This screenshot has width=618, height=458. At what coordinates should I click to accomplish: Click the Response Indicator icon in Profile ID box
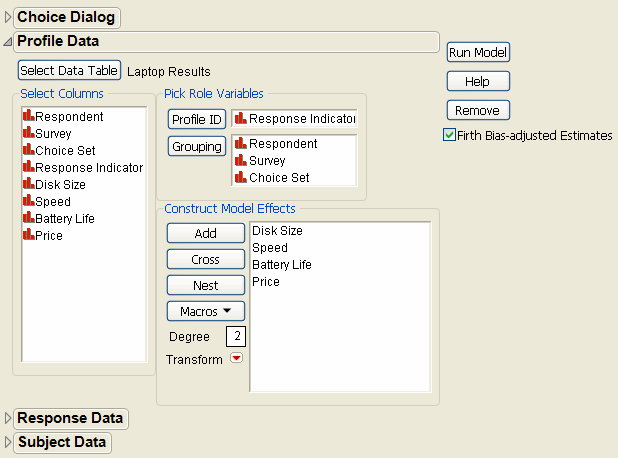coord(241,119)
